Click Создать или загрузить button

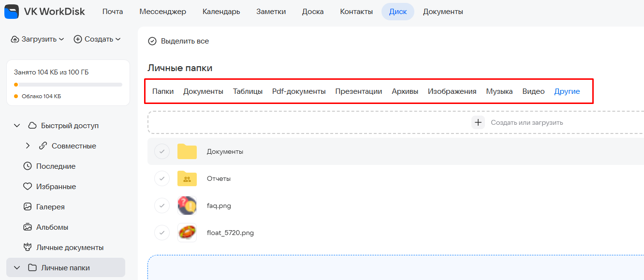[517, 122]
